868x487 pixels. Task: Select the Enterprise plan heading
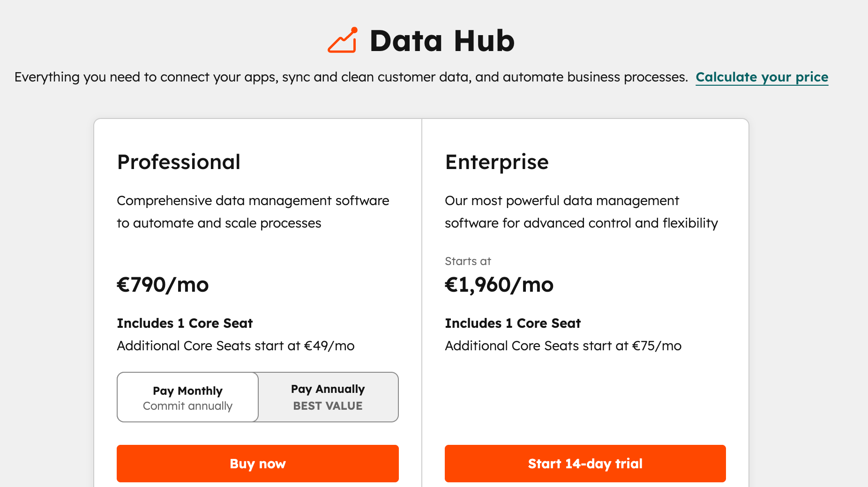pyautogui.click(x=497, y=162)
